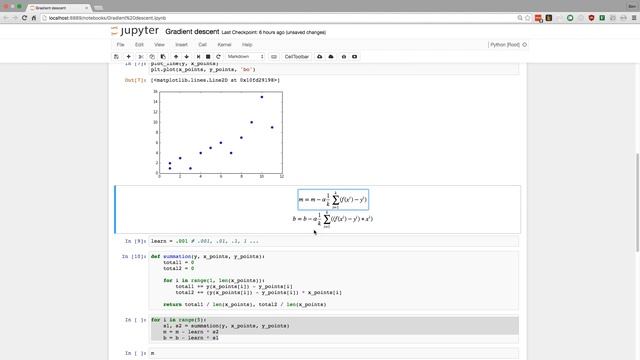This screenshot has width=640, height=360.
Task: Click the browser address bar
Action: coord(278,18)
